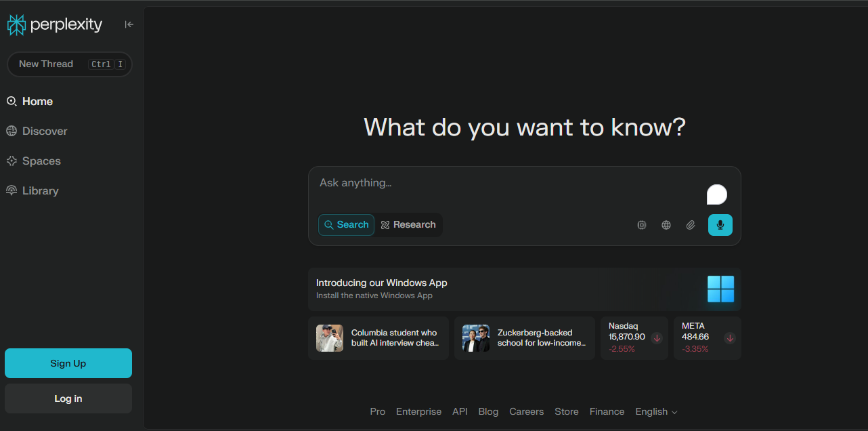Open the Nasdaq 15,870.90 ticker card
The image size is (868, 431).
point(634,338)
